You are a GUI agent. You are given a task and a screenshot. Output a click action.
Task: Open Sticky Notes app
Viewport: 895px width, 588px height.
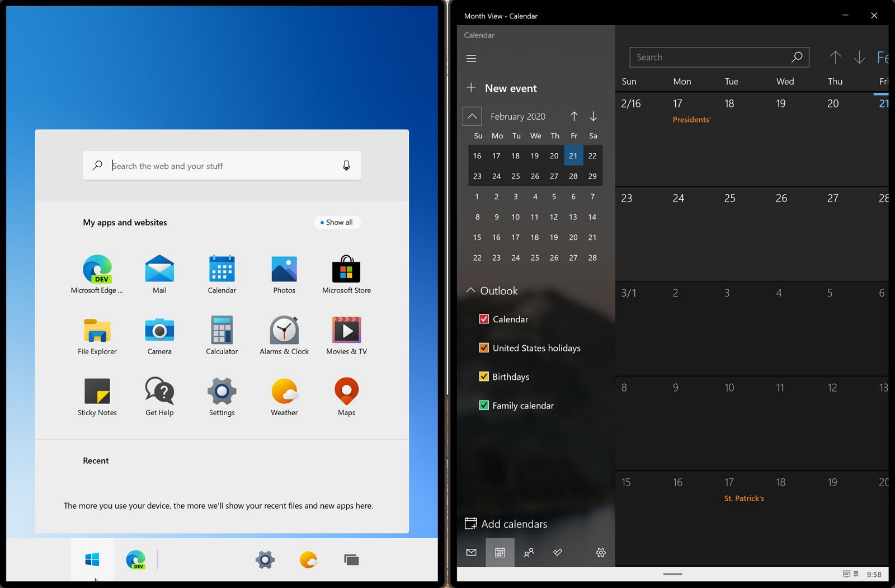(97, 391)
